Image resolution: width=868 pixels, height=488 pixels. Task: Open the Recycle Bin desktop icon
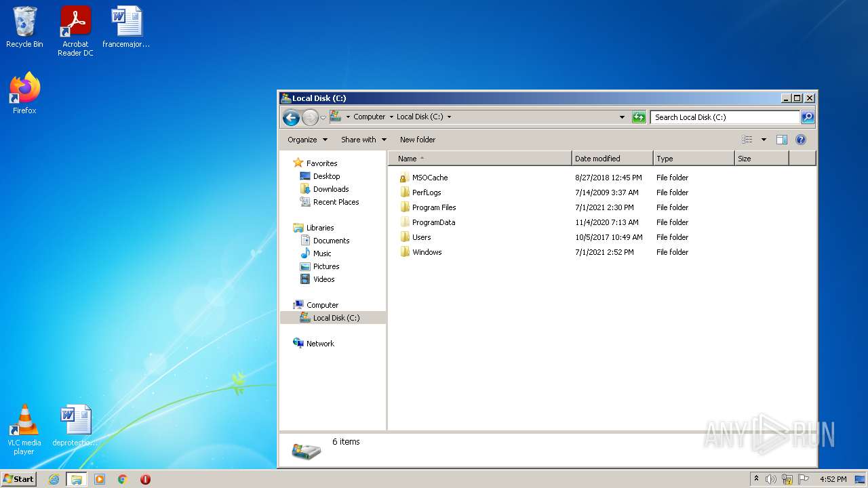pyautogui.click(x=24, y=22)
